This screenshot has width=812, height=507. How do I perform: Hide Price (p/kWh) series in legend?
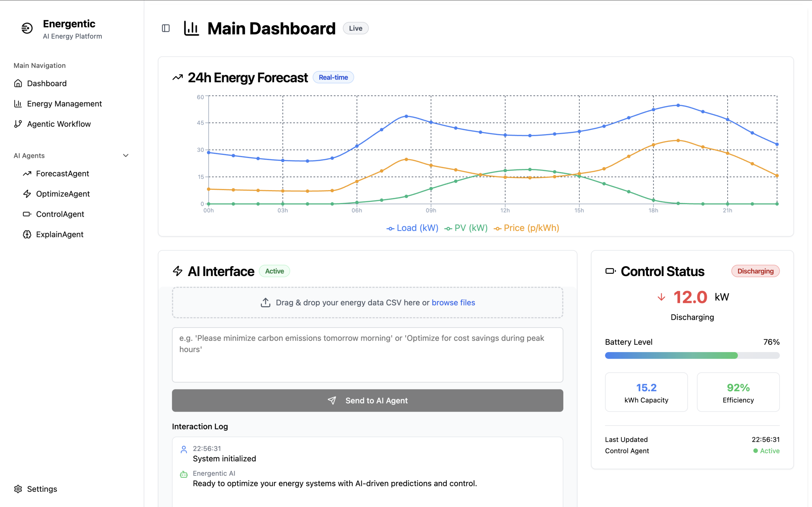[x=526, y=228]
